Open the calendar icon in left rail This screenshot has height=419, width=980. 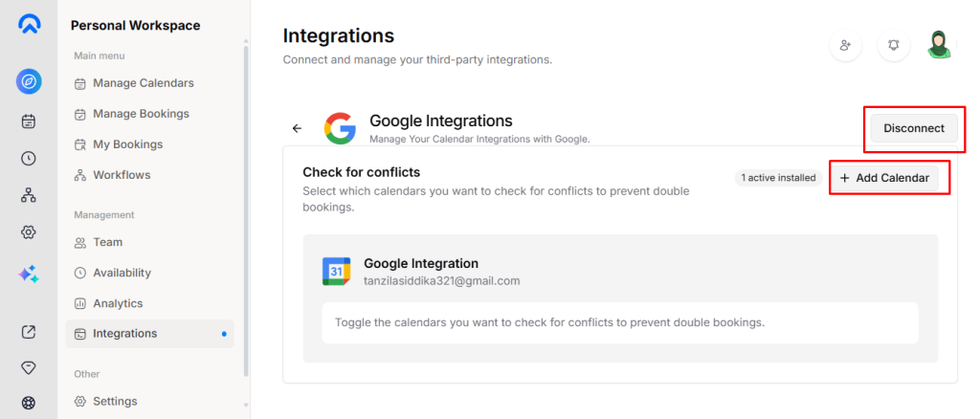click(29, 121)
